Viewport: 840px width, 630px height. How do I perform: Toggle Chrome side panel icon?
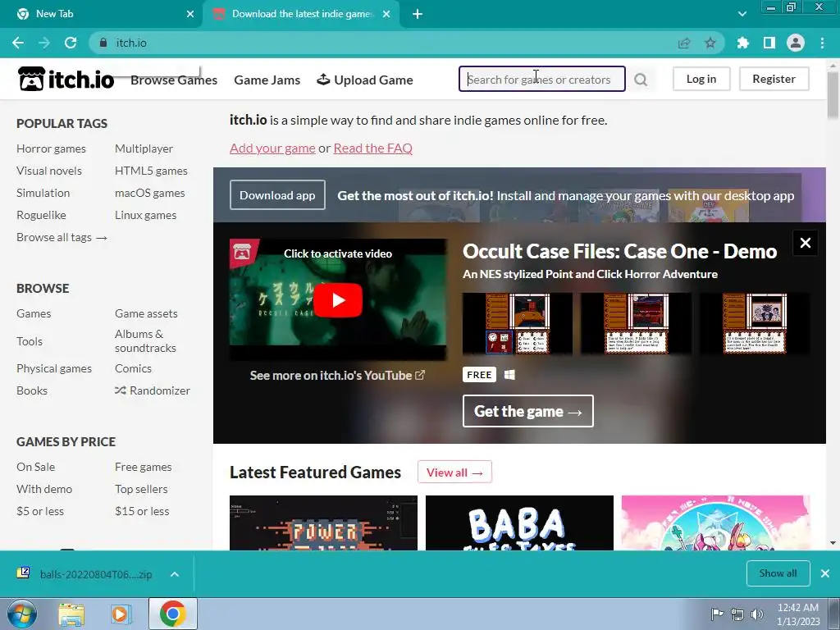coord(769,43)
